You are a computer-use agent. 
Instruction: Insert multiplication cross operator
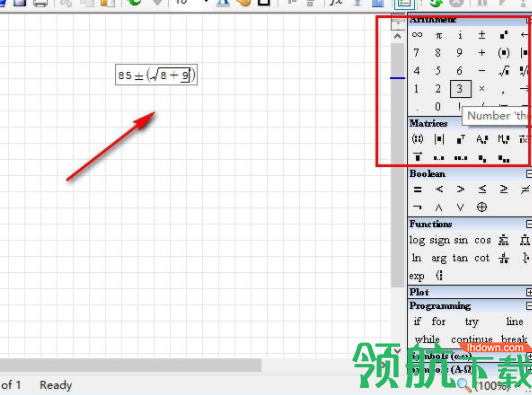coord(481,89)
